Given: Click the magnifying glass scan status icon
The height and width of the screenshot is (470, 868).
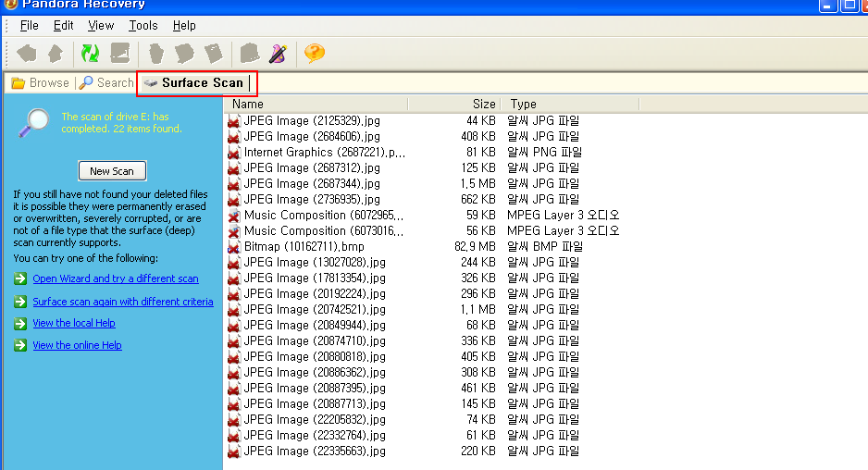Looking at the screenshot, I should point(33,123).
